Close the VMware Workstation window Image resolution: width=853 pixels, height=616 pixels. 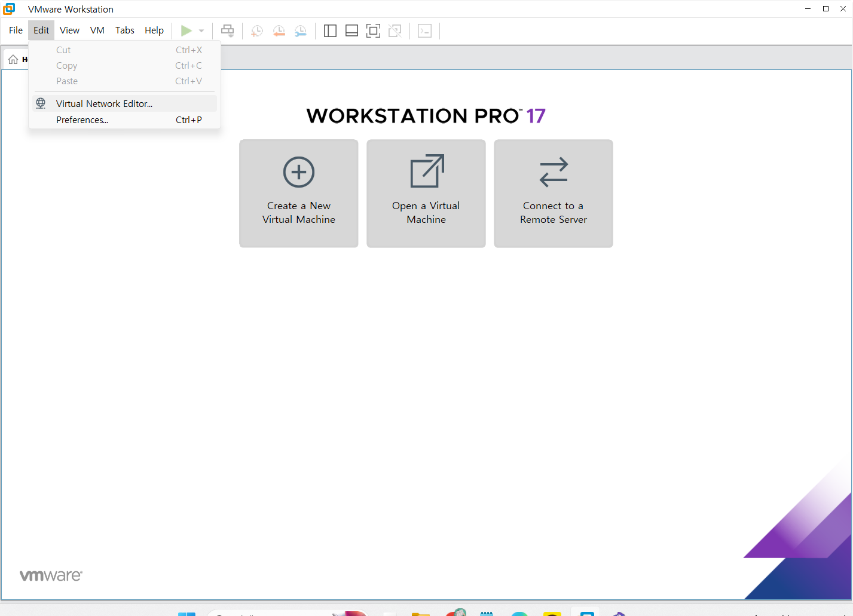pyautogui.click(x=843, y=9)
